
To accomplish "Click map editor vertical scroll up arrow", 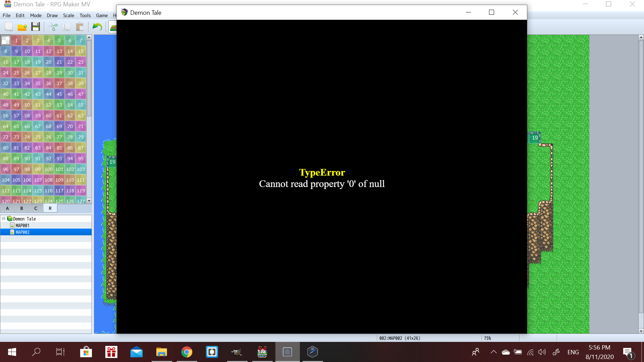I will [641, 38].
